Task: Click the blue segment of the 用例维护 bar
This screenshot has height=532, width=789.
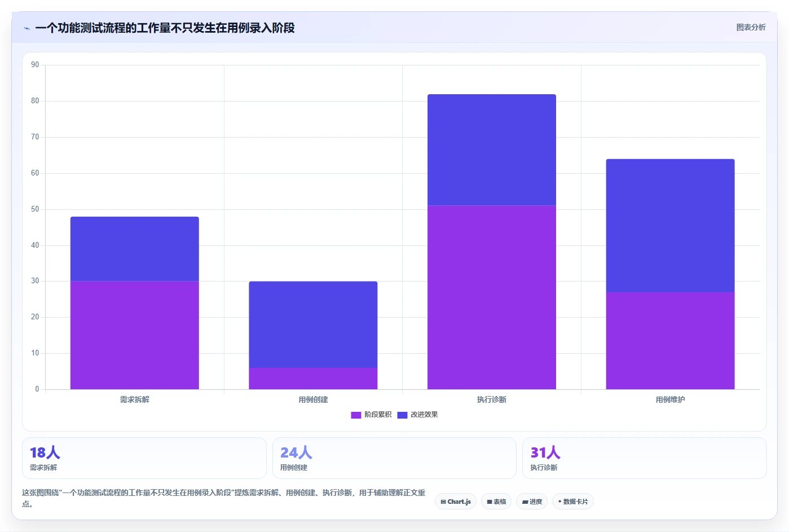Action: (x=671, y=226)
